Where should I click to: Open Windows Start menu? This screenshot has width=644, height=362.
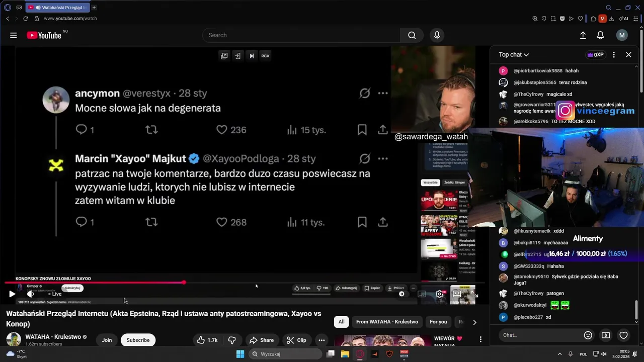pyautogui.click(x=240, y=354)
